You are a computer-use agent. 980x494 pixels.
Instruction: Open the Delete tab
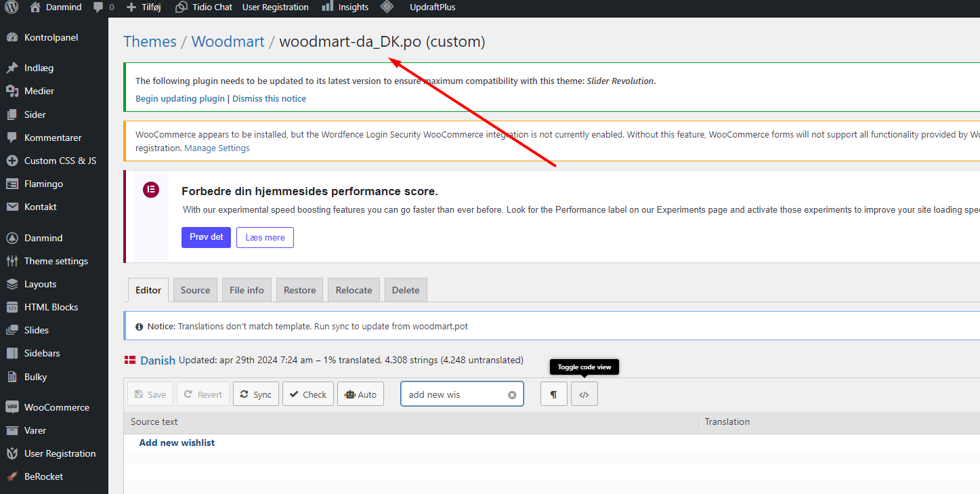(406, 290)
